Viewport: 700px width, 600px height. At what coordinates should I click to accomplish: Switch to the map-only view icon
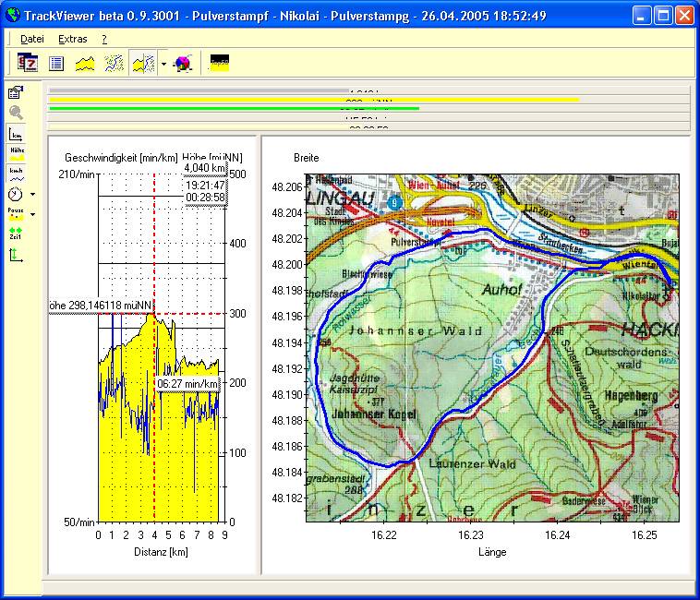click(x=114, y=64)
